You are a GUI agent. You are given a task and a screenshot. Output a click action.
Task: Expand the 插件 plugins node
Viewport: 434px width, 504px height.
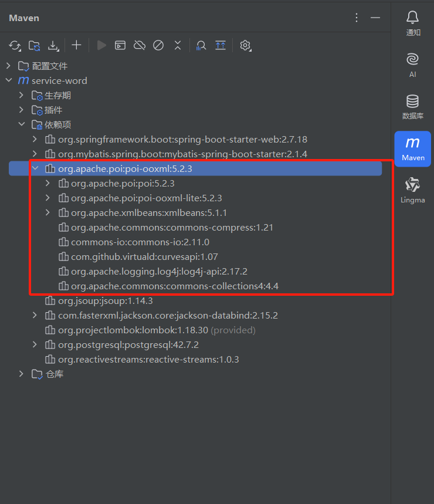(22, 110)
